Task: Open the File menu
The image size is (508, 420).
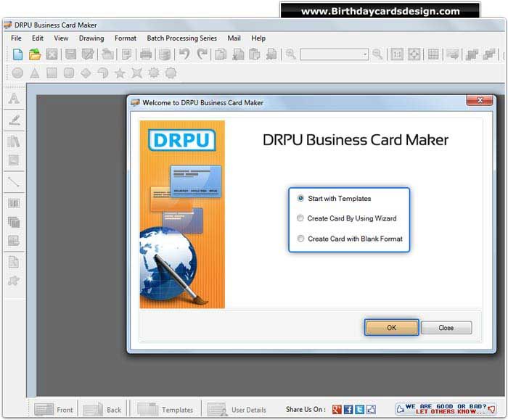Action: [16, 38]
